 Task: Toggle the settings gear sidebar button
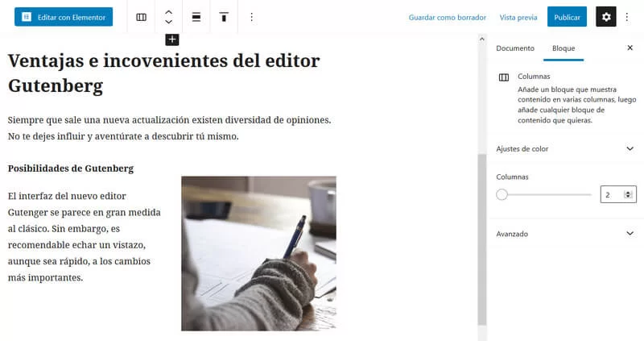coord(606,17)
